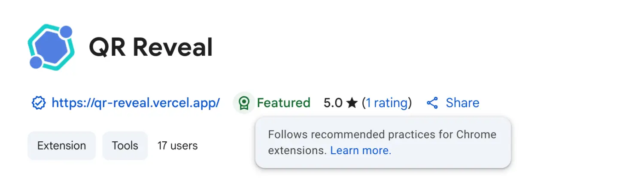Open the qr-reveal.vercel.app website link
Screen dimensions: 644x188
pos(136,103)
